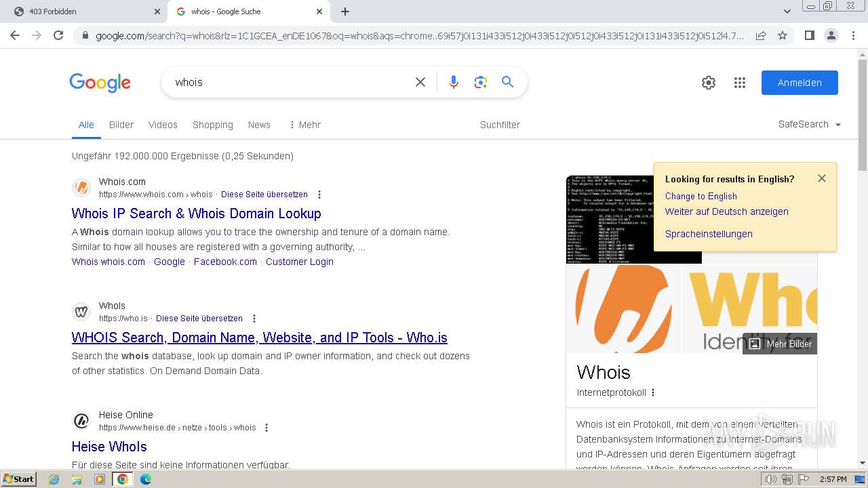Open more options for Whois.com result
The height and width of the screenshot is (488, 868).
(319, 195)
